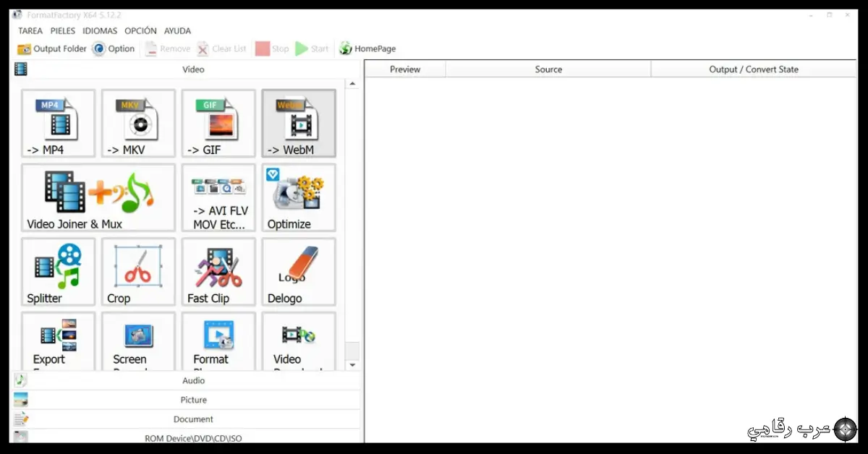Open the IDIOMAS menu
The image size is (868, 454).
tap(99, 30)
